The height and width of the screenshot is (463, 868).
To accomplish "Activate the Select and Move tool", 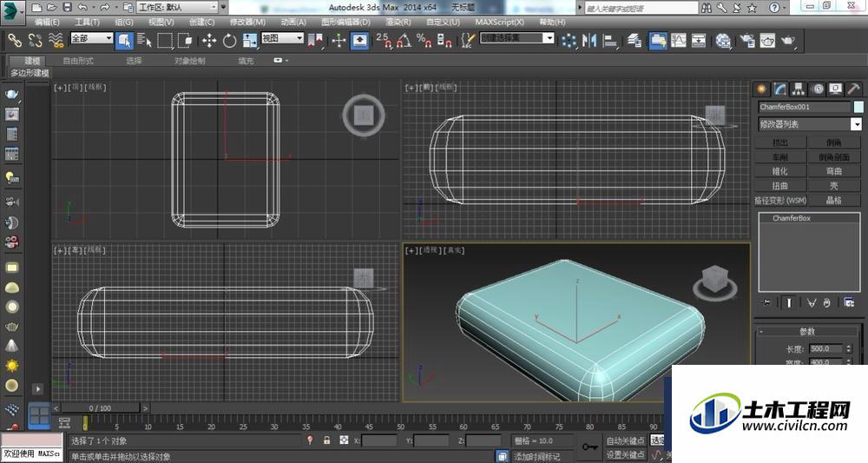I will click(209, 41).
